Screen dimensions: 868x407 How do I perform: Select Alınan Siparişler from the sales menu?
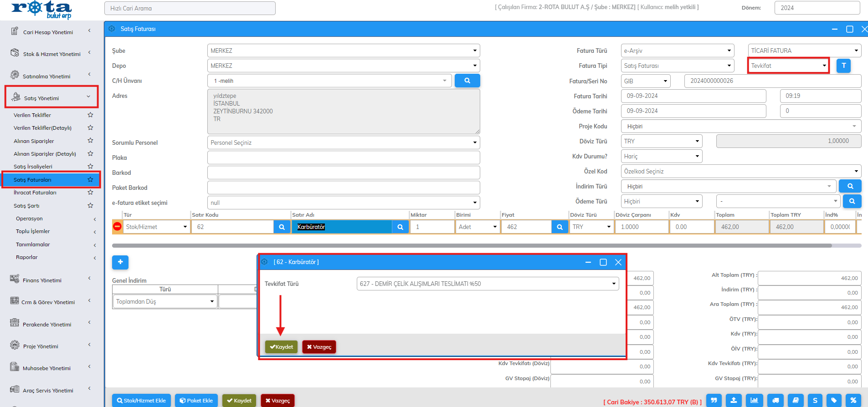coord(34,141)
